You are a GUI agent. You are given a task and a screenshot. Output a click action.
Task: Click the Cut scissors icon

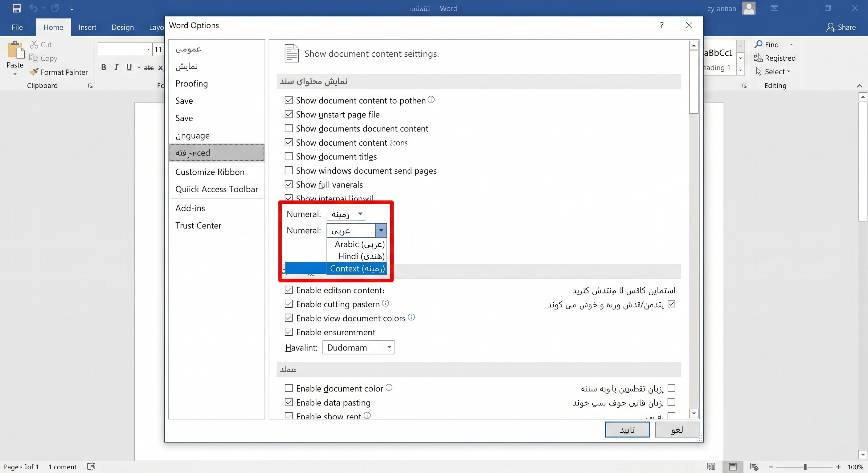34,44
